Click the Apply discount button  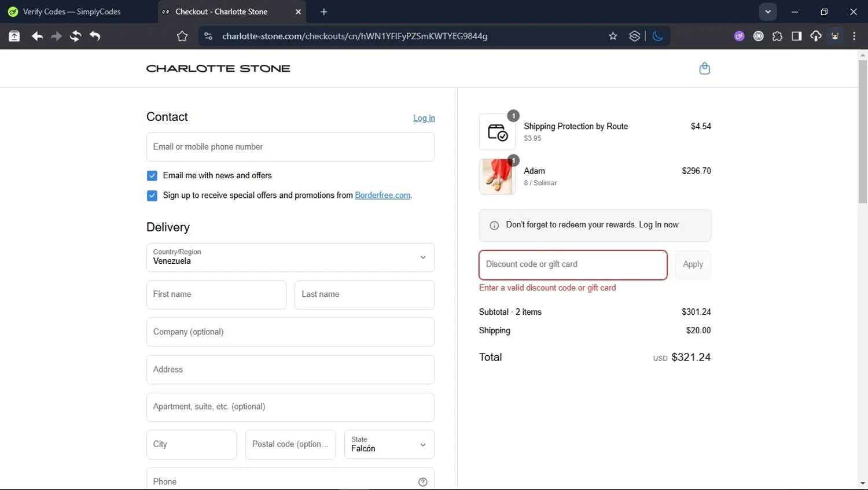click(693, 264)
